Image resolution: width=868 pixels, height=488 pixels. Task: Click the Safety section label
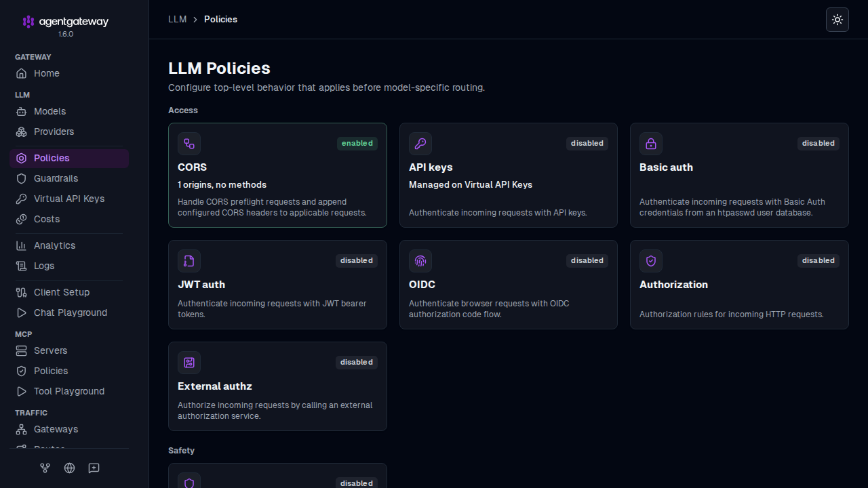click(x=181, y=450)
